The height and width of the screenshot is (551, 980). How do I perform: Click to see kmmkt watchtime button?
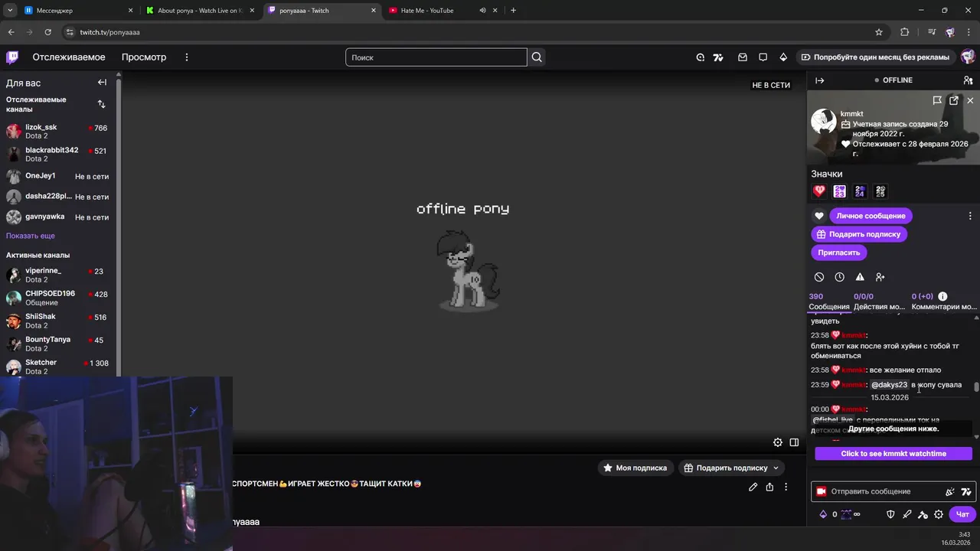[x=893, y=454]
